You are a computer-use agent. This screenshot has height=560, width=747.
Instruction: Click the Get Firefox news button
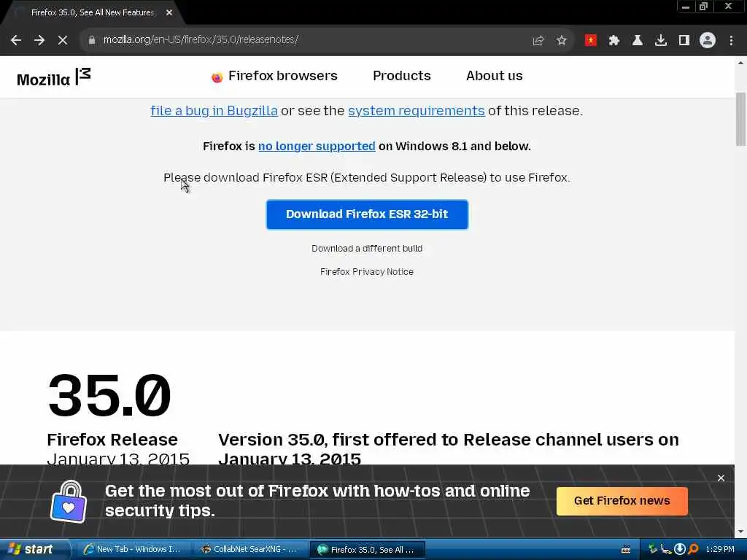(x=622, y=501)
